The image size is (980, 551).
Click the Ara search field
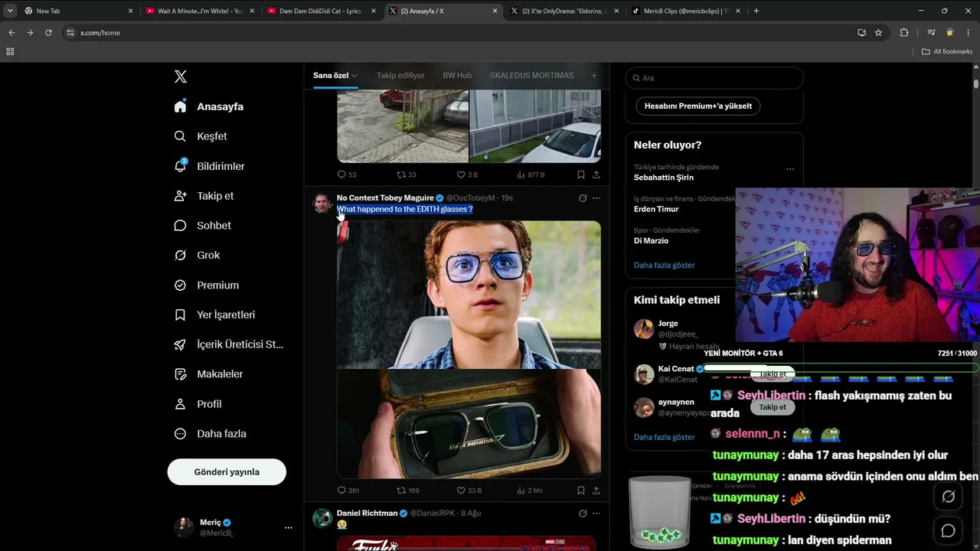(x=714, y=78)
